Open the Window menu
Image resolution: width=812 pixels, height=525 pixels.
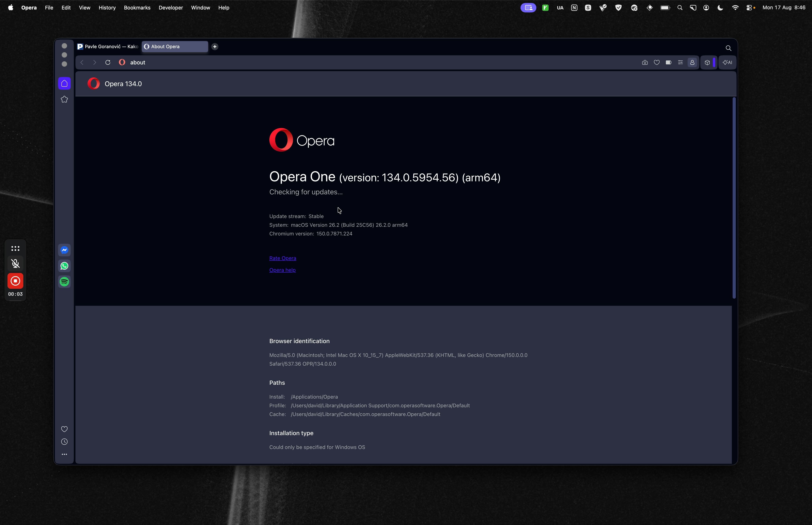pyautogui.click(x=200, y=8)
